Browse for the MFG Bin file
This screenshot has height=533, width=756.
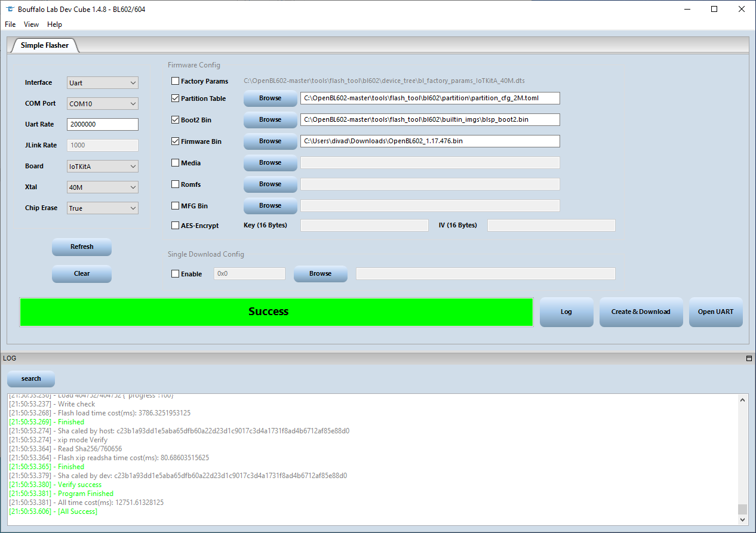(270, 206)
